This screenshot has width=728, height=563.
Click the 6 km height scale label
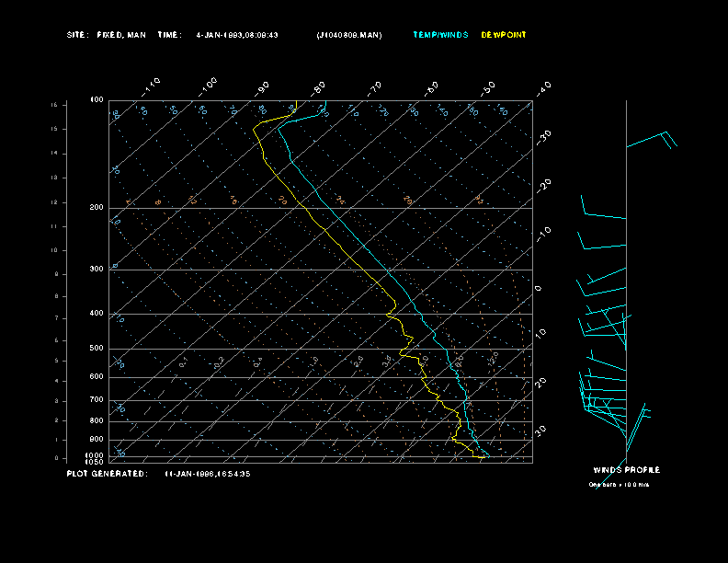(57, 340)
